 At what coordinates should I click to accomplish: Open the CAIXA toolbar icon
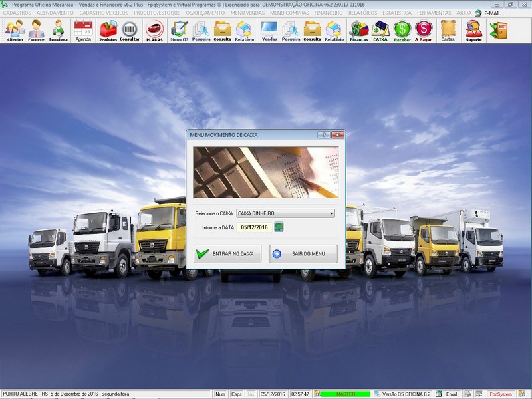[x=380, y=30]
